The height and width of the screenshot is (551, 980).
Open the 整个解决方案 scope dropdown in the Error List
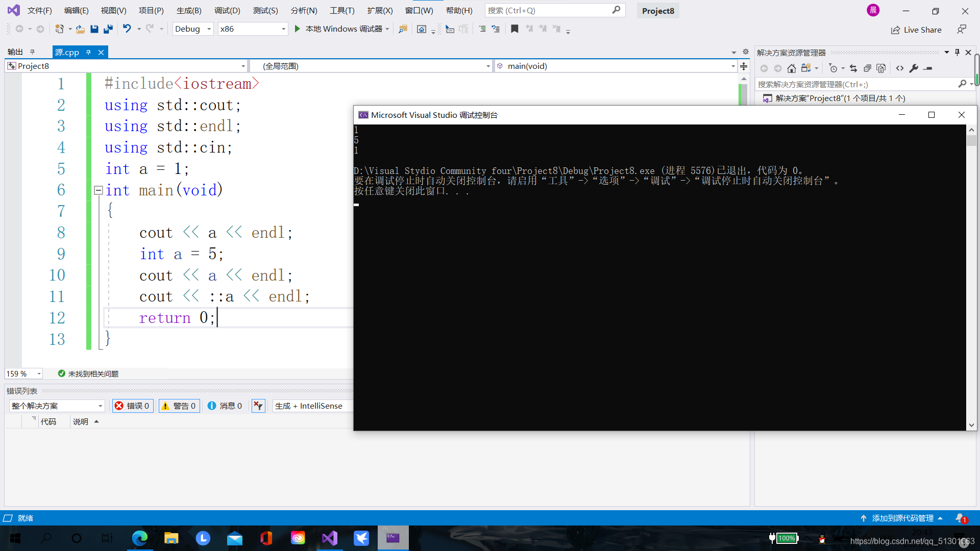point(57,406)
